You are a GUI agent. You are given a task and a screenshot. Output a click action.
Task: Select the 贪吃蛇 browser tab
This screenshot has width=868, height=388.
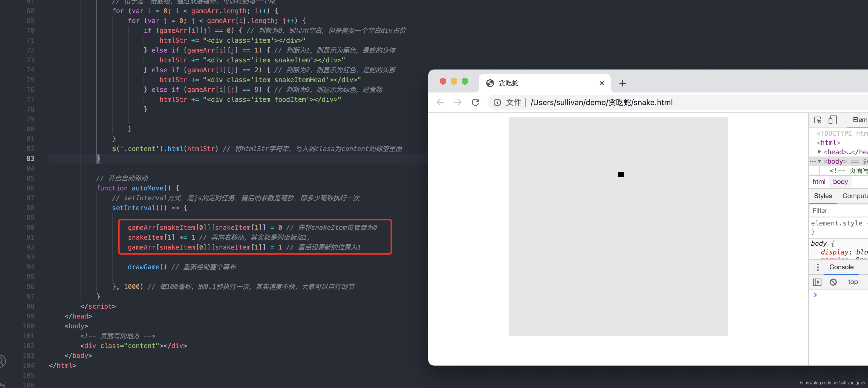point(545,83)
